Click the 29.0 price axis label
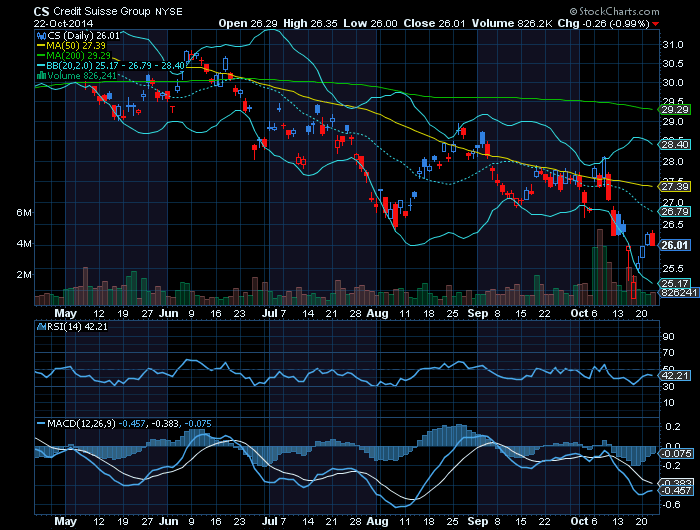The image size is (700, 530). (673, 121)
